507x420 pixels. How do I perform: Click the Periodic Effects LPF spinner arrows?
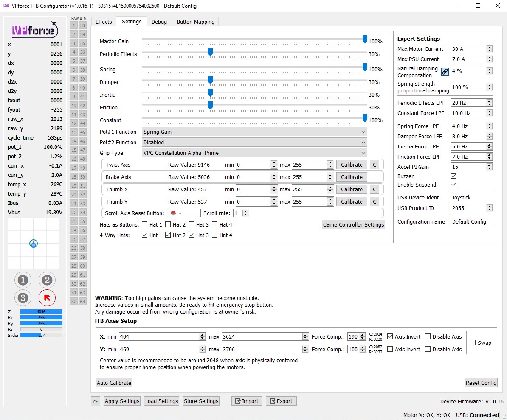[x=490, y=103]
